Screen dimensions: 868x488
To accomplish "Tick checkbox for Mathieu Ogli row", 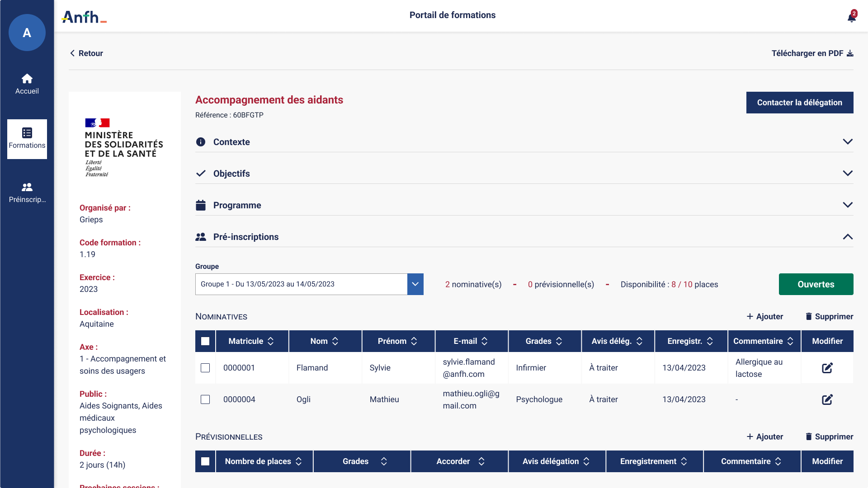I will 205,399.
